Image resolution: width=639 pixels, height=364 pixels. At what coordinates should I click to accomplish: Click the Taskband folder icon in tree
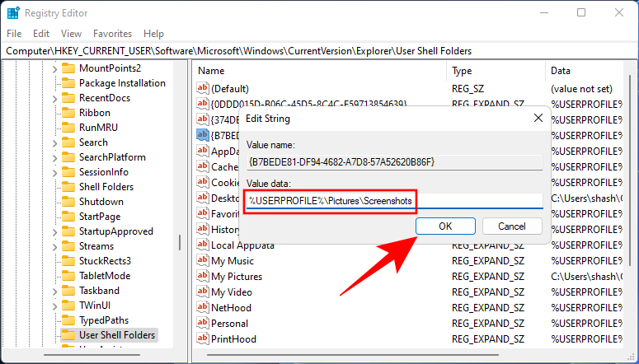pos(68,291)
